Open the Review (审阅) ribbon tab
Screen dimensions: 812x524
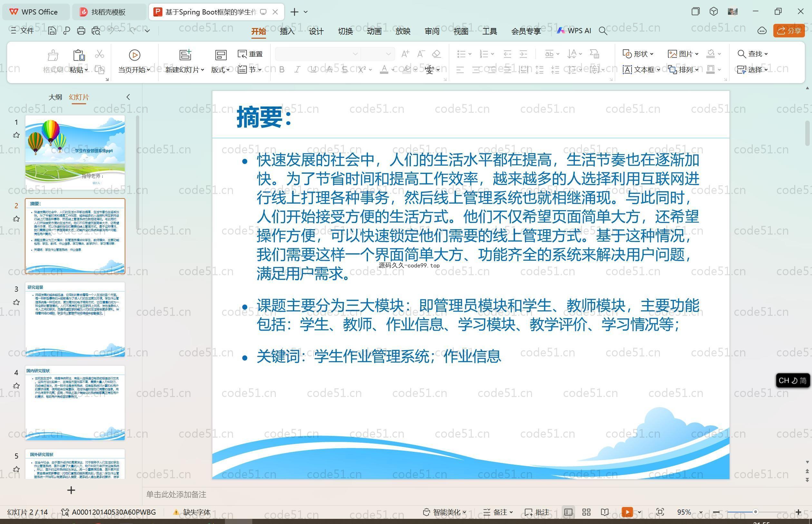[432, 31]
